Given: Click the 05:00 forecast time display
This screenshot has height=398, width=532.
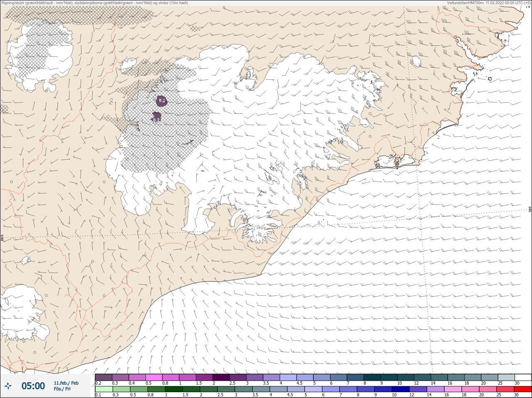Looking at the screenshot, I should (33, 386).
